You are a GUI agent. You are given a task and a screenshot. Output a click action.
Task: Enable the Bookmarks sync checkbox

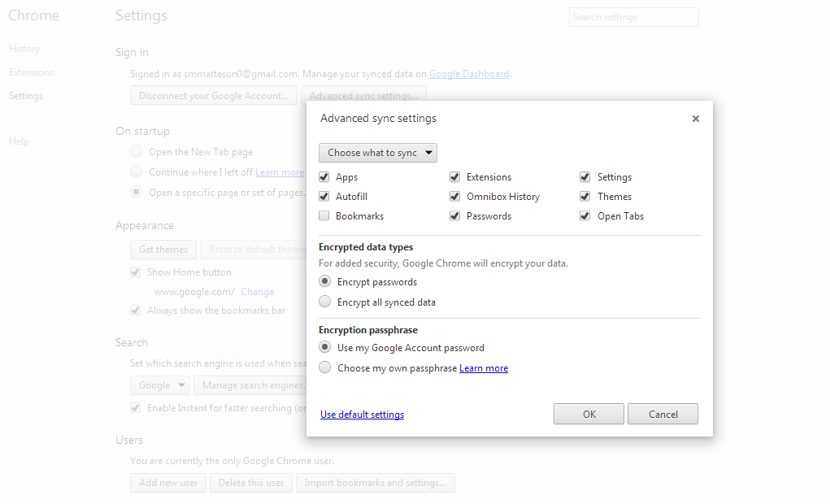point(324,216)
